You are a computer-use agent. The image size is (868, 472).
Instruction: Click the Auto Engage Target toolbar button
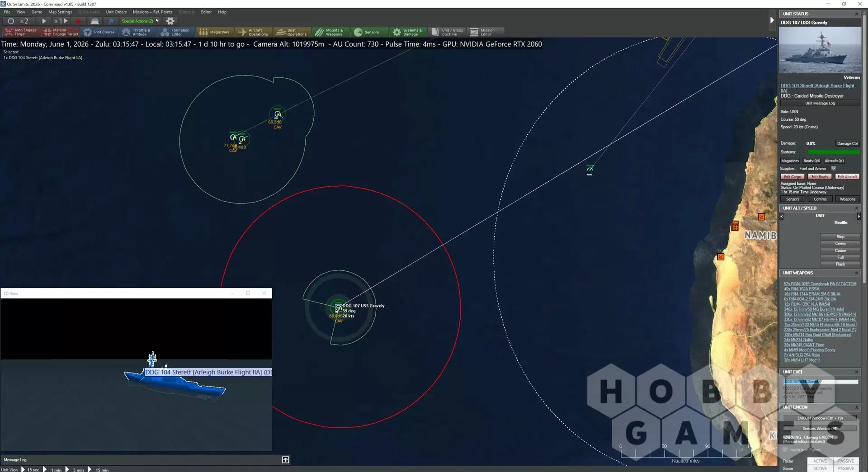(x=21, y=32)
